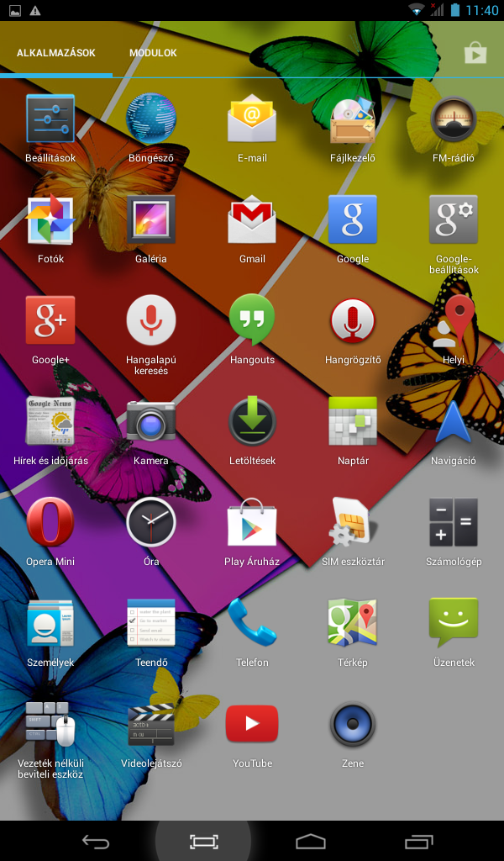
Task: Tap the 11:40 clock in status bar
Action: click(x=482, y=10)
